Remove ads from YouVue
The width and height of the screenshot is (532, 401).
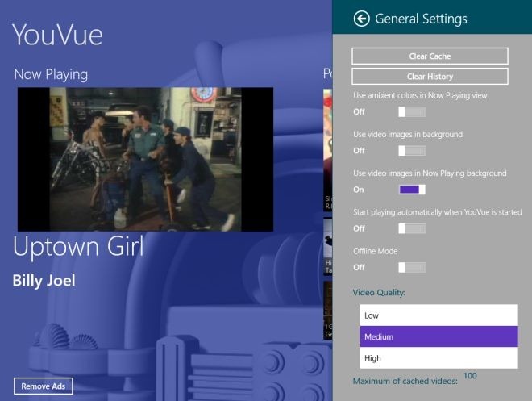[43, 386]
